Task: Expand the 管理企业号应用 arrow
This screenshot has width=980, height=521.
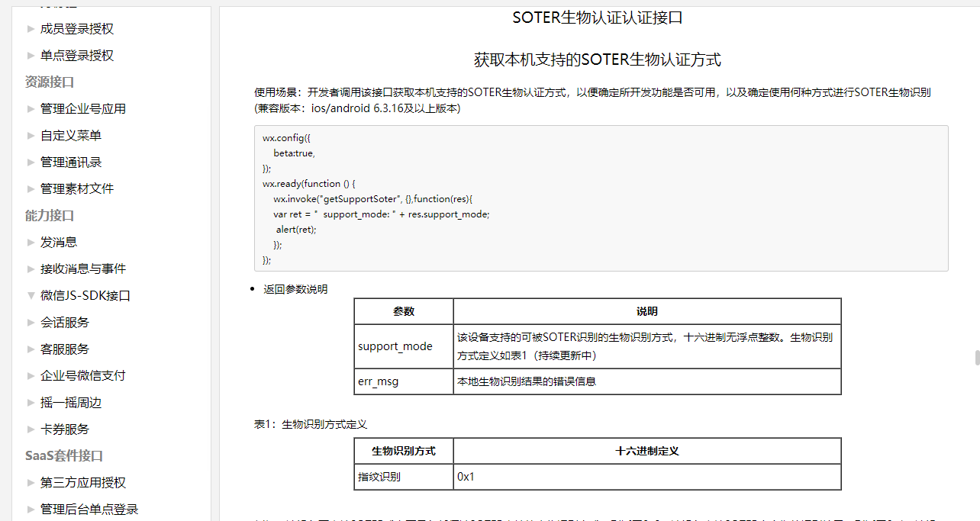Action: click(31, 109)
